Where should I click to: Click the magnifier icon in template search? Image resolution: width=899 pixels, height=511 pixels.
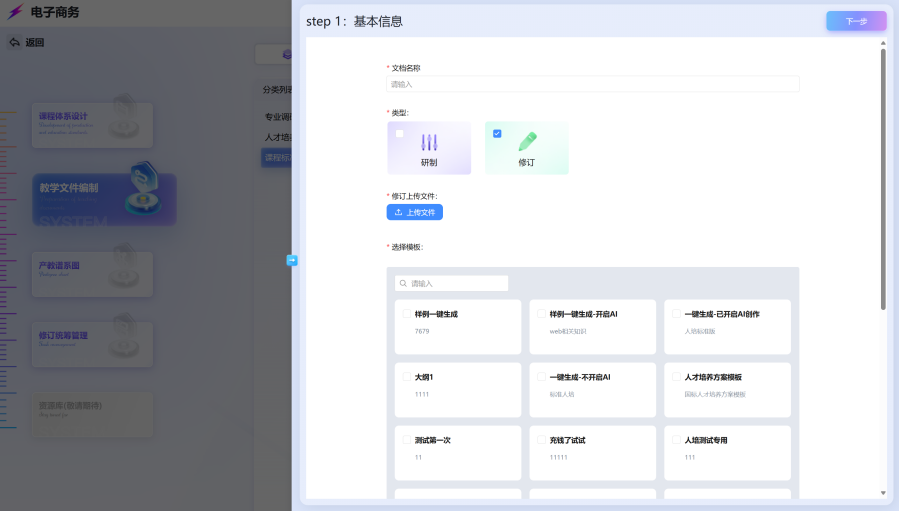[x=403, y=283]
